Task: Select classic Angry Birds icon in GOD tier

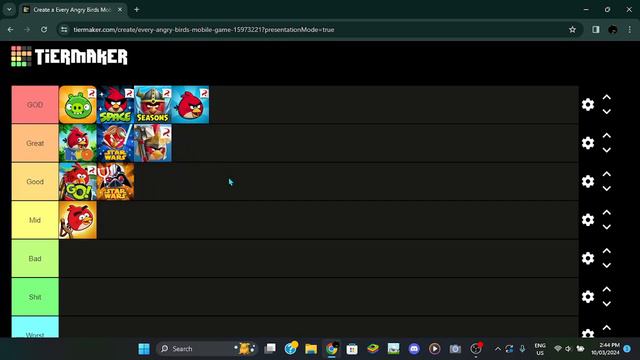Action: pos(190,104)
